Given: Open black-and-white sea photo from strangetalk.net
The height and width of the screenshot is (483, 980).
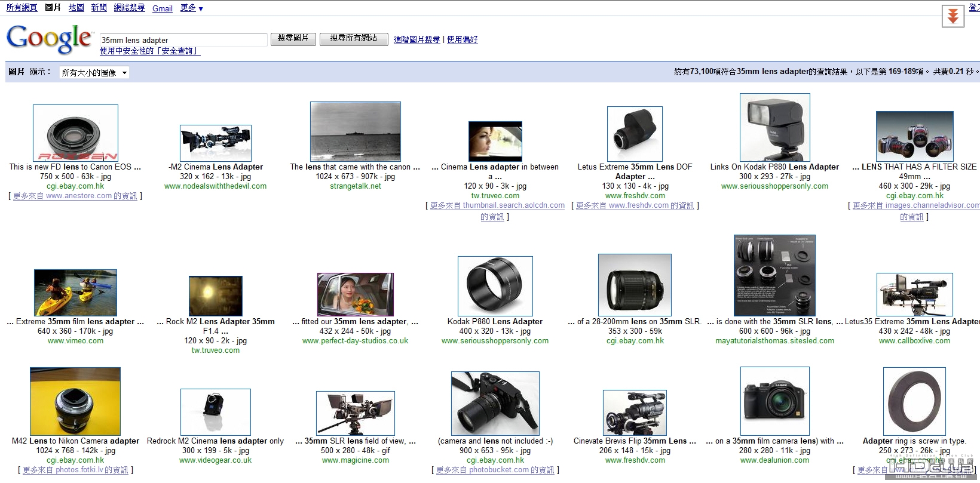Looking at the screenshot, I should [356, 131].
